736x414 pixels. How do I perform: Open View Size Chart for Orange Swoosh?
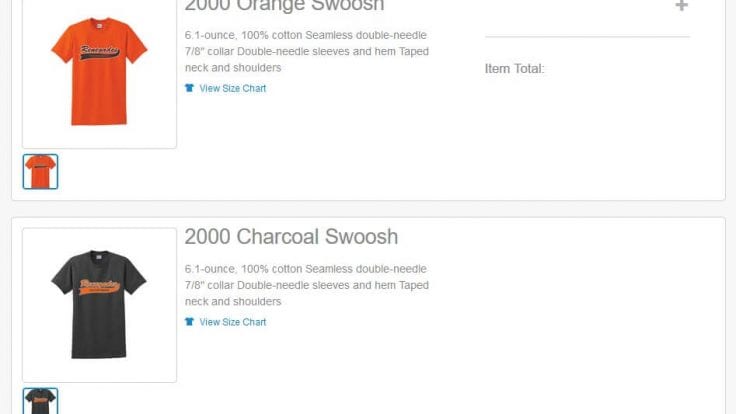tap(232, 88)
